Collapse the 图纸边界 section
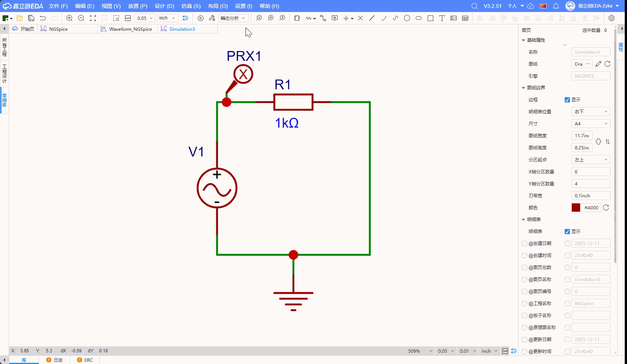This screenshot has width=627, height=364. pos(523,88)
